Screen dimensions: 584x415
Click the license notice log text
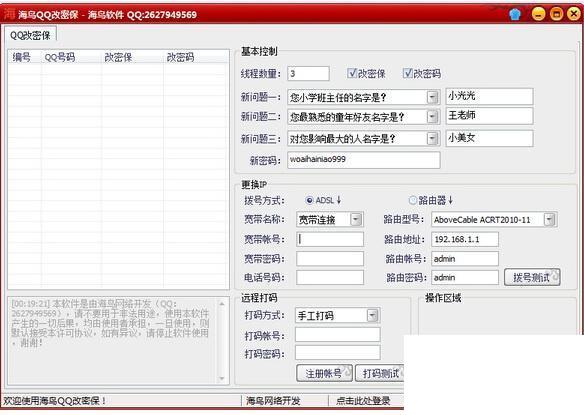pyautogui.click(x=110, y=323)
